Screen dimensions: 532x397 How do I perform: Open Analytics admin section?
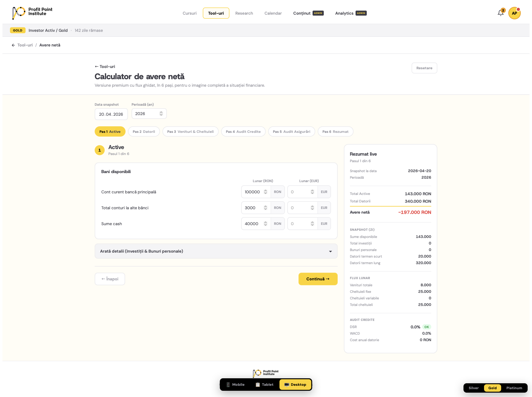(x=351, y=13)
